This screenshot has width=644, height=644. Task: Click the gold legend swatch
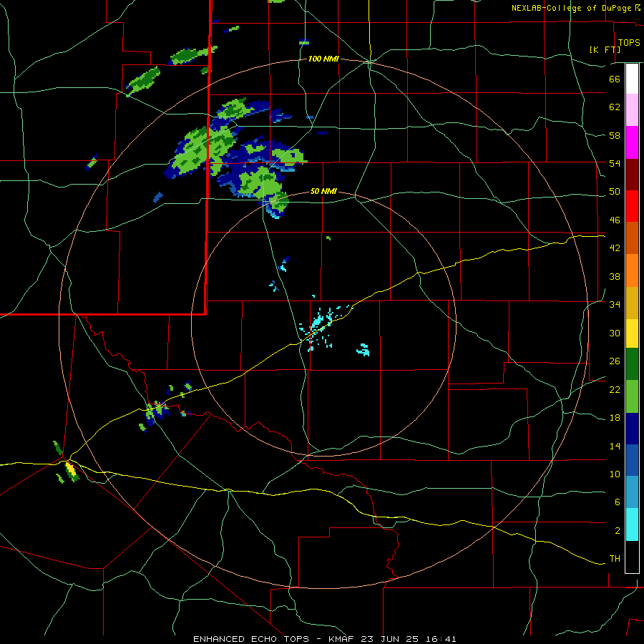(x=632, y=303)
